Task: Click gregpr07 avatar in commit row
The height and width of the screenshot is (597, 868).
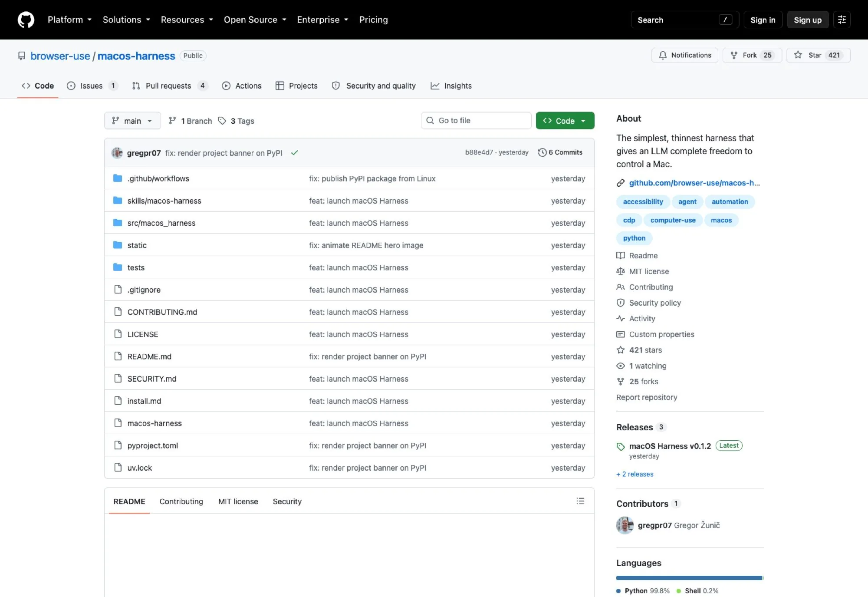Action: [117, 153]
